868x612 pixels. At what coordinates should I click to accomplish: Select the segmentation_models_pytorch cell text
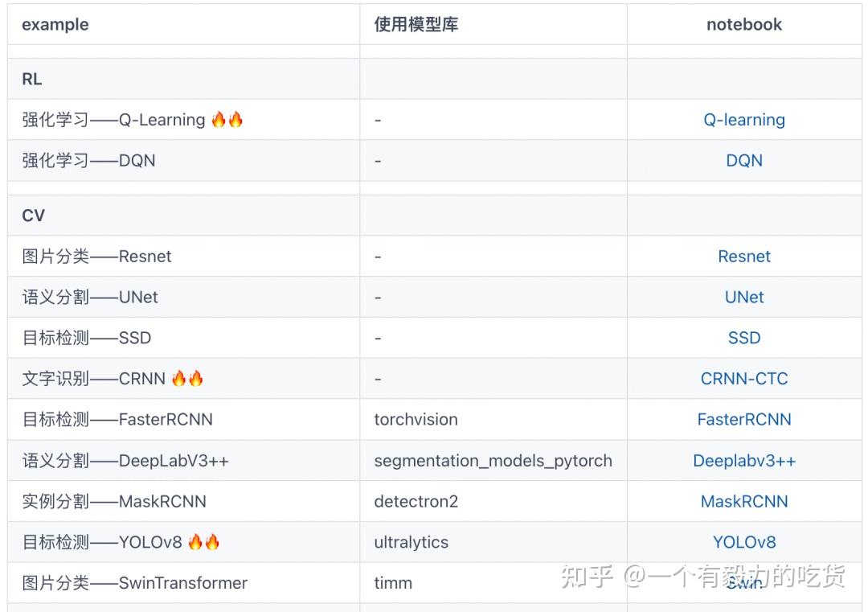click(493, 461)
